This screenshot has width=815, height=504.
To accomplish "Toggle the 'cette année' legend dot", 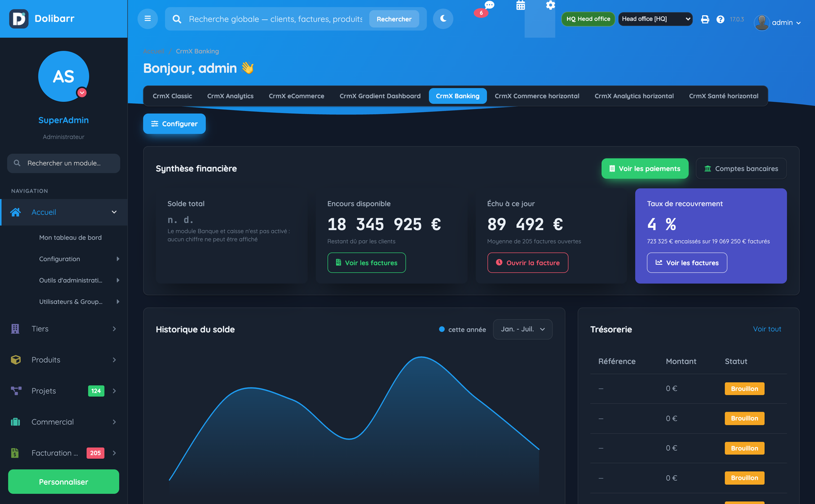I will click(442, 329).
